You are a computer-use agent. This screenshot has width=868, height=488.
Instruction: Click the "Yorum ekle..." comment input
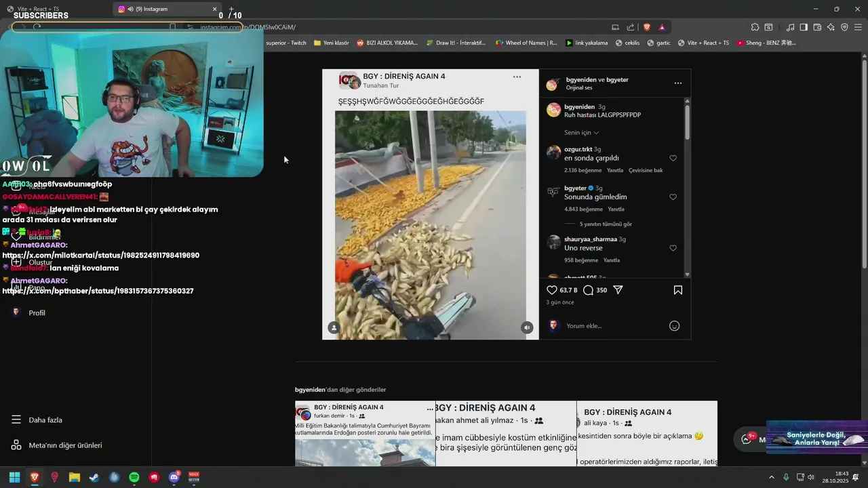point(615,326)
